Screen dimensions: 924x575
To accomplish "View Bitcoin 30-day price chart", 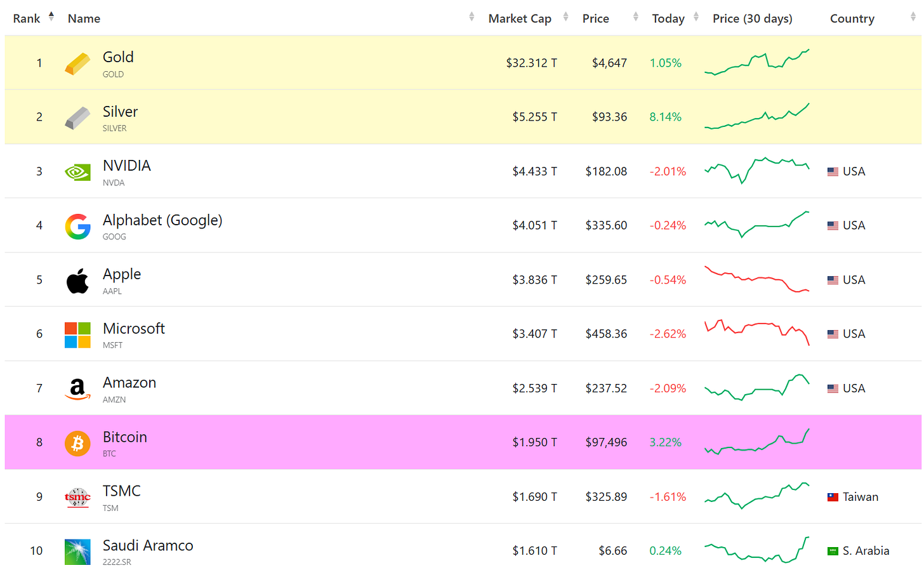I will click(757, 442).
